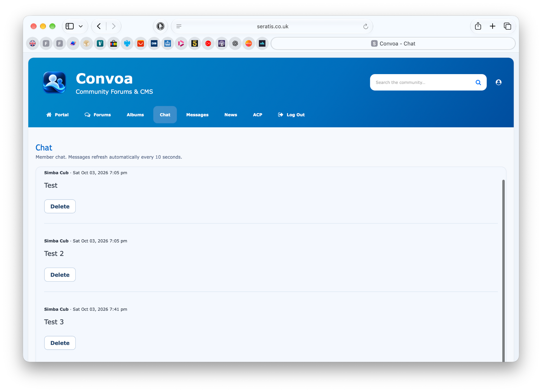Expand the sidebar tab groups chevron
This screenshot has width=542, height=392.
(x=81, y=26)
